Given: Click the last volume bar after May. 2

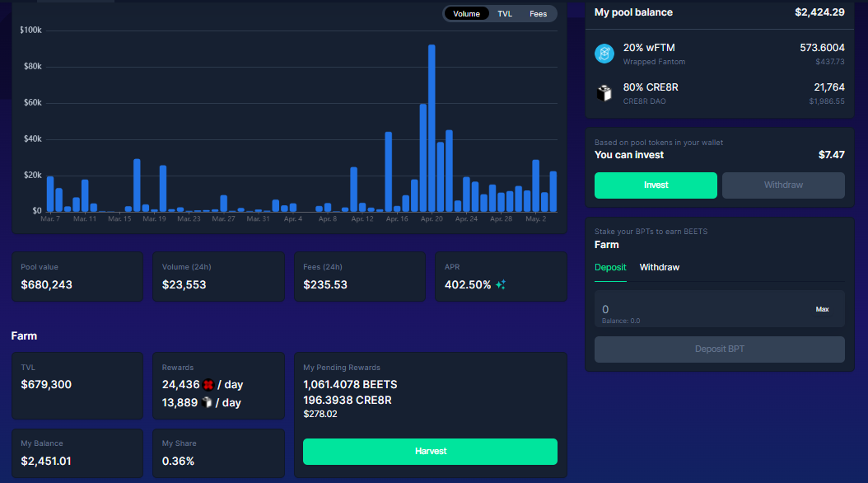Looking at the screenshot, I should pos(553,192).
